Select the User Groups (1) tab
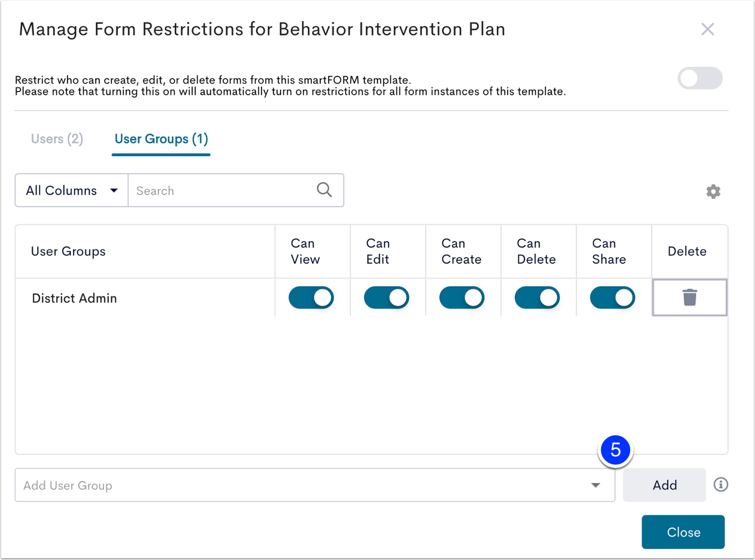 click(x=161, y=139)
